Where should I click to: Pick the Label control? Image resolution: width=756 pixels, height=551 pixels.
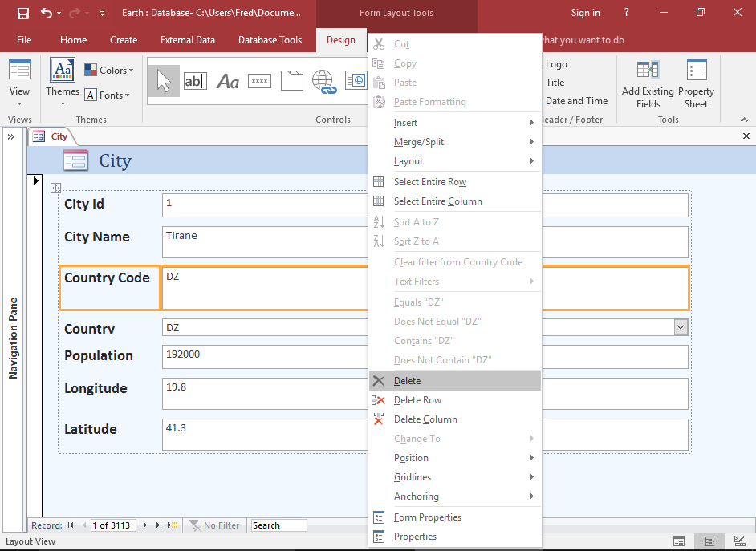[x=228, y=81]
